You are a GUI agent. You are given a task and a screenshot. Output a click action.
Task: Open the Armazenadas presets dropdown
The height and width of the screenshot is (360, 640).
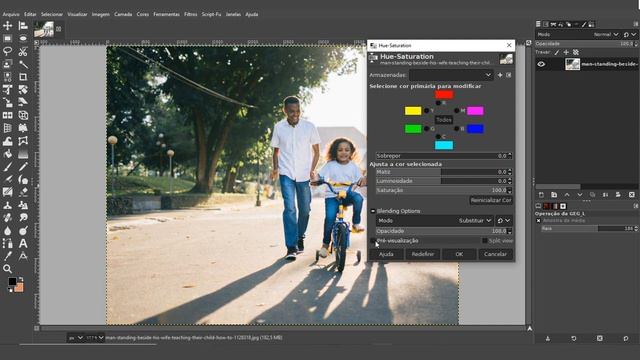451,75
